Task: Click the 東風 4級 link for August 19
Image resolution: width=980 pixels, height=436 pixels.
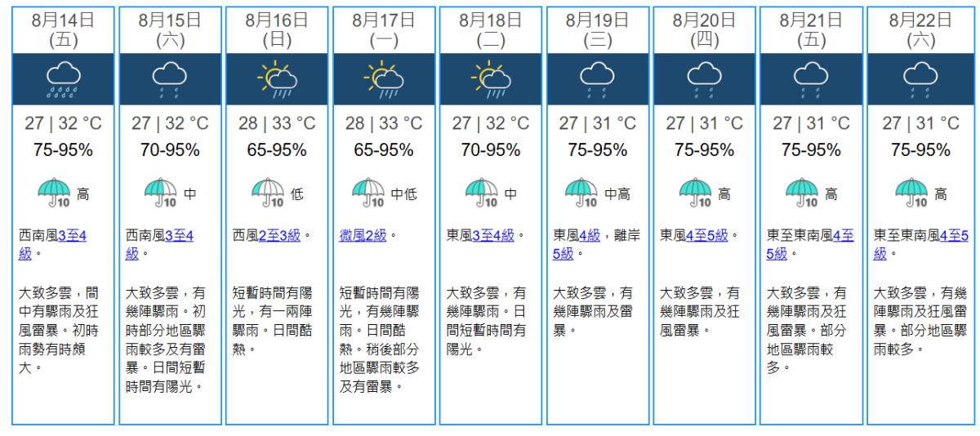Action: point(589,235)
